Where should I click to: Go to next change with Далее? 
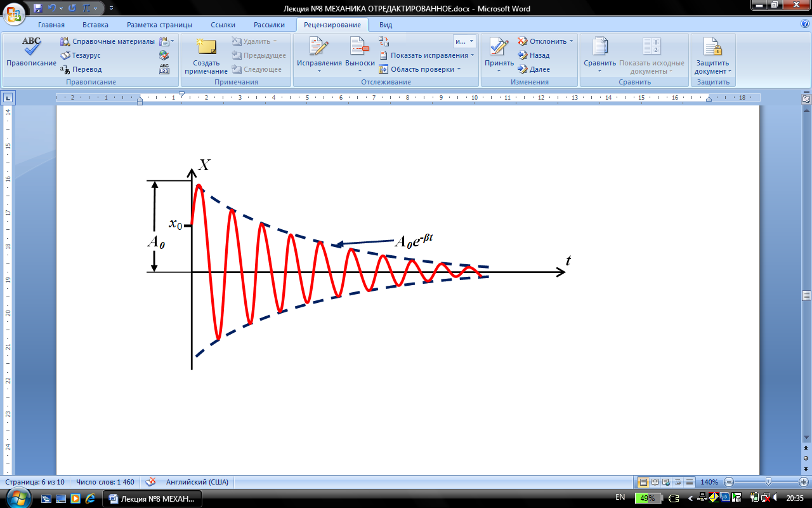tap(534, 69)
